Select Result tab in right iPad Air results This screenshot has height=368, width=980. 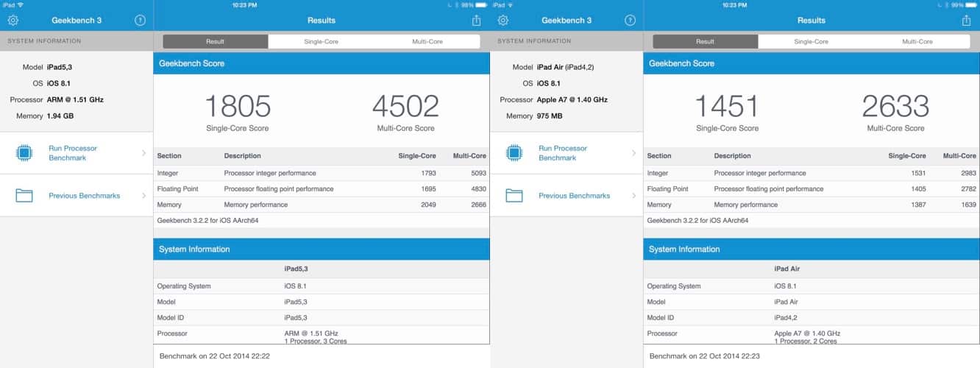coord(706,42)
